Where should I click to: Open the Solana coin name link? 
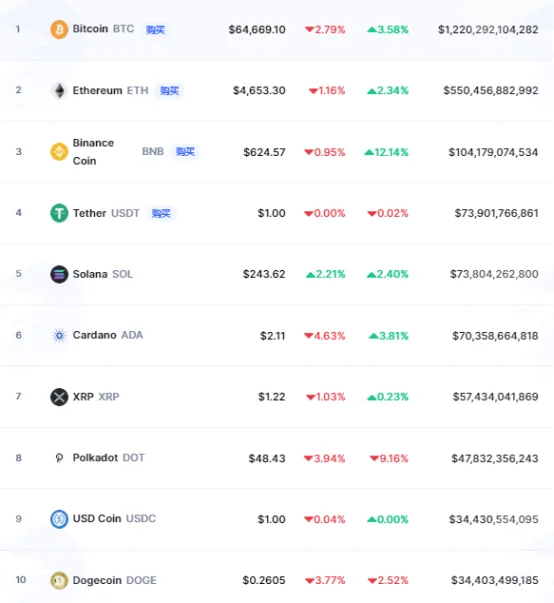(90, 274)
